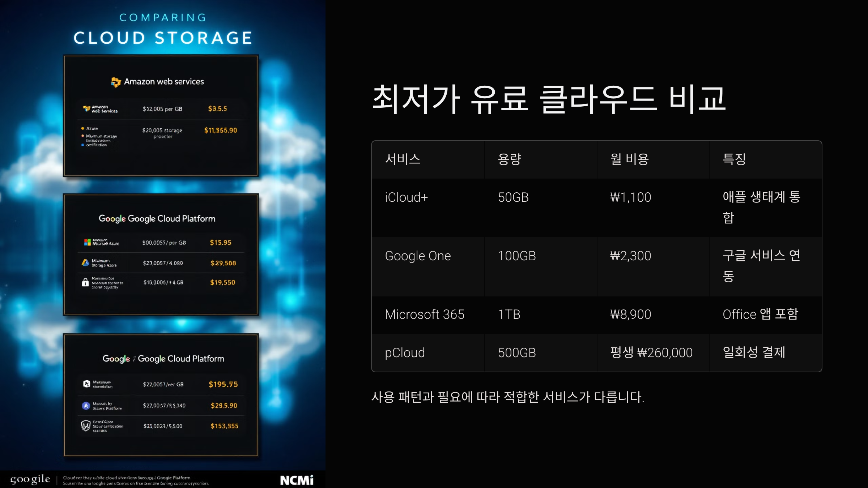Viewport: 868px width, 488px height.
Task: Click the 최저가 유료 클라우드 비교 heading
Action: [549, 99]
